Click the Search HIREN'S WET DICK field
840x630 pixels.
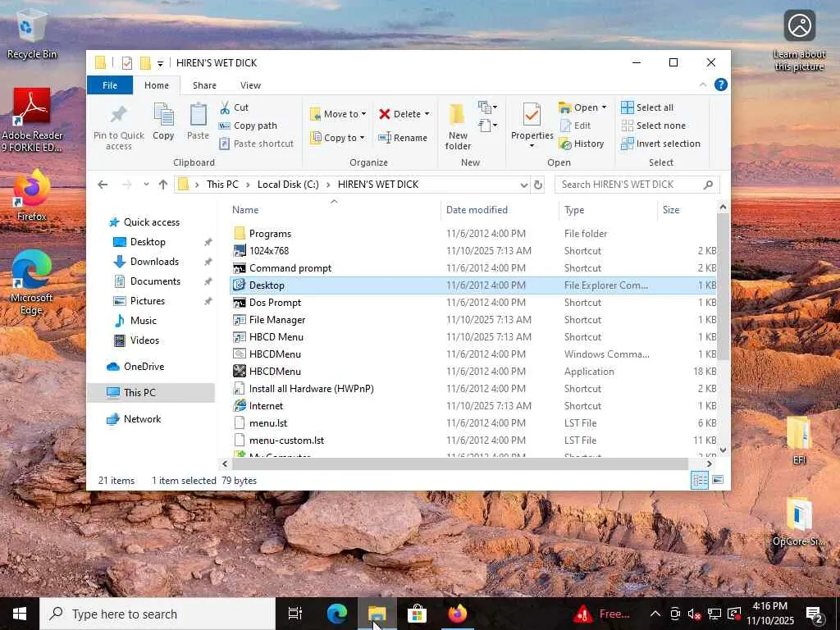coord(637,185)
